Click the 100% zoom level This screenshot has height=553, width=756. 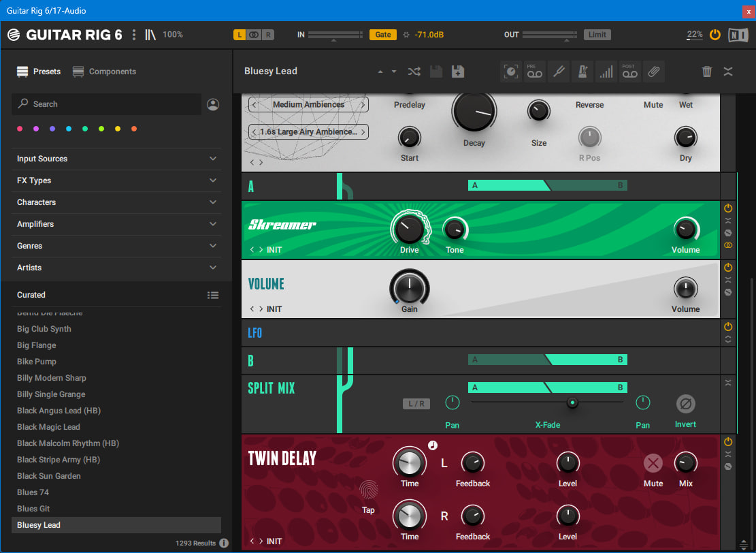pos(173,35)
